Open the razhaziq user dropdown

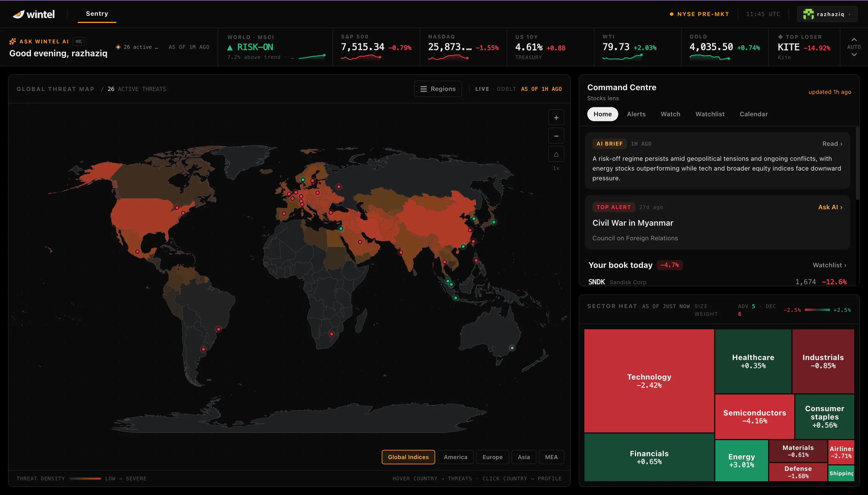[x=827, y=14]
